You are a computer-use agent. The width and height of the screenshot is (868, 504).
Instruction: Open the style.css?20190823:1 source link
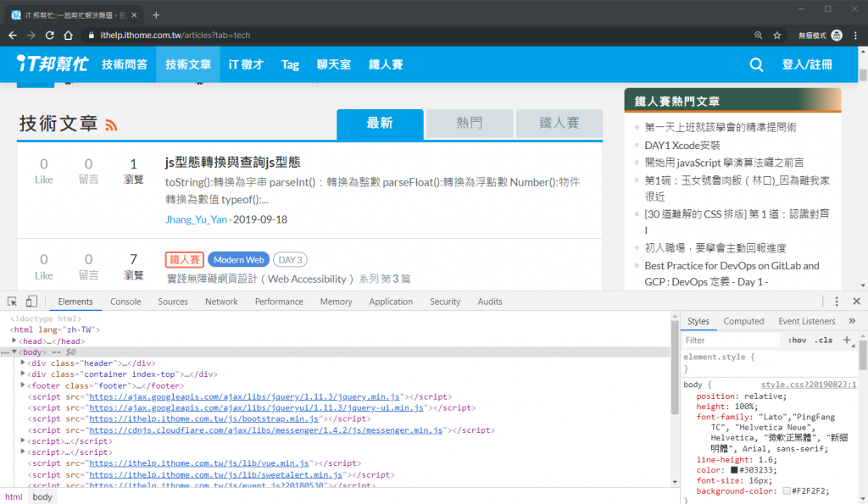point(808,385)
